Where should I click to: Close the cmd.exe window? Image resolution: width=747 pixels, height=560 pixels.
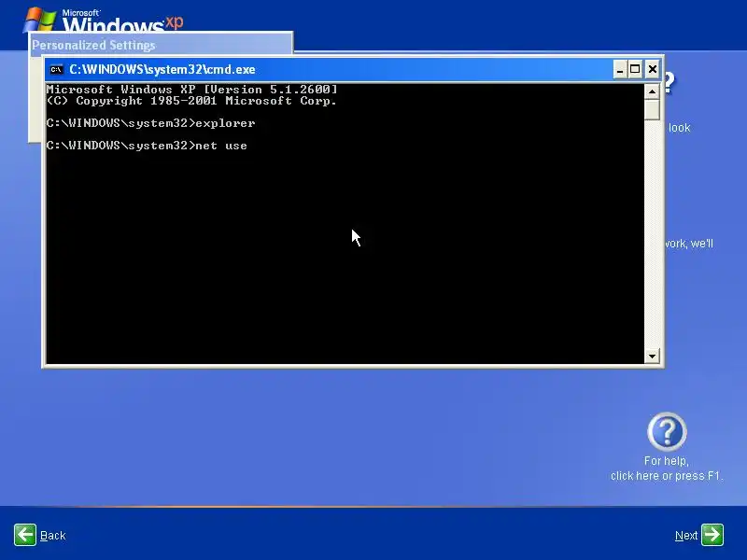point(652,69)
